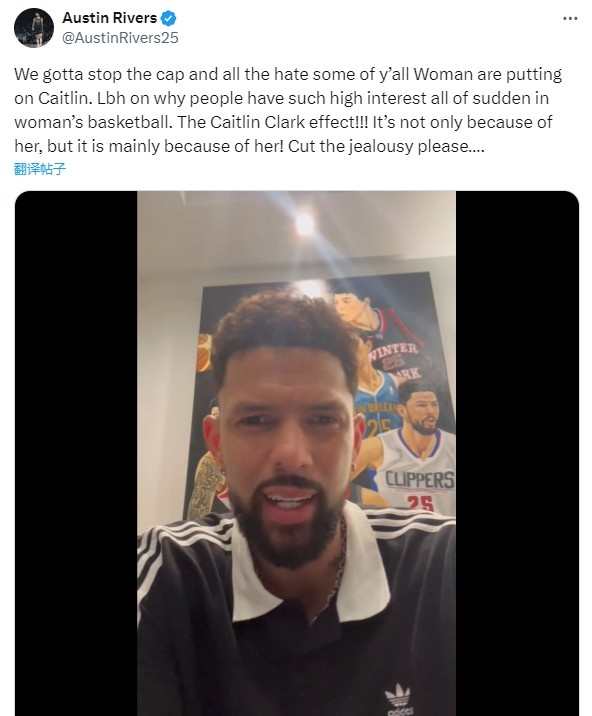The width and height of the screenshot is (592, 716).
Task: Open the @AustinRivers25 handle link
Action: coord(120,37)
